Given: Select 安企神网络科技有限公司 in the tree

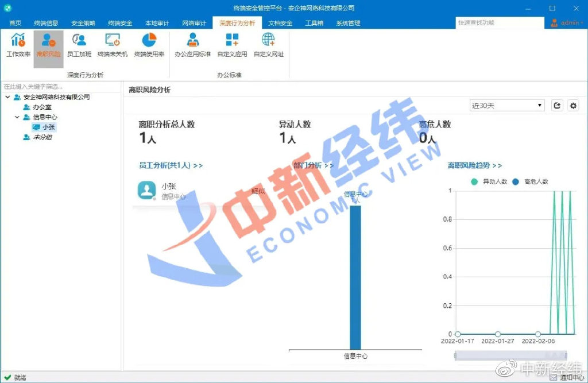Looking at the screenshot, I should click(56, 97).
